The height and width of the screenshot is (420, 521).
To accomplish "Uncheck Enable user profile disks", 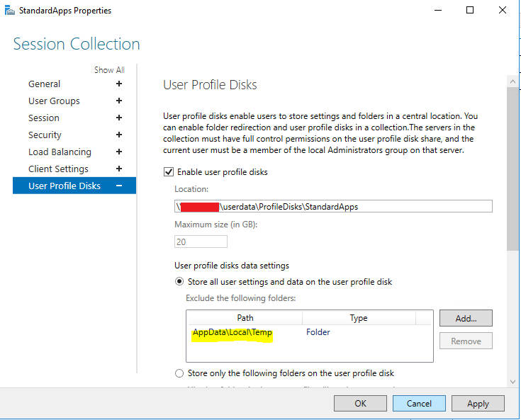I will 169,172.
